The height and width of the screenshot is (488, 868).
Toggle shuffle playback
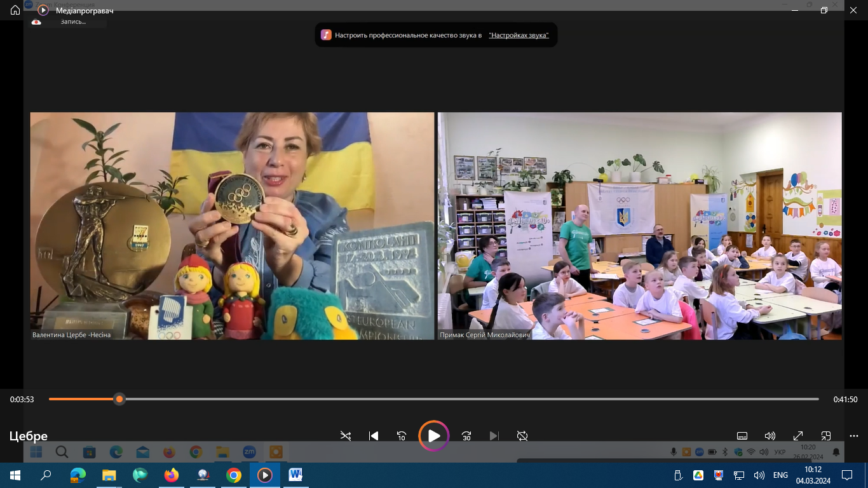[x=346, y=436]
